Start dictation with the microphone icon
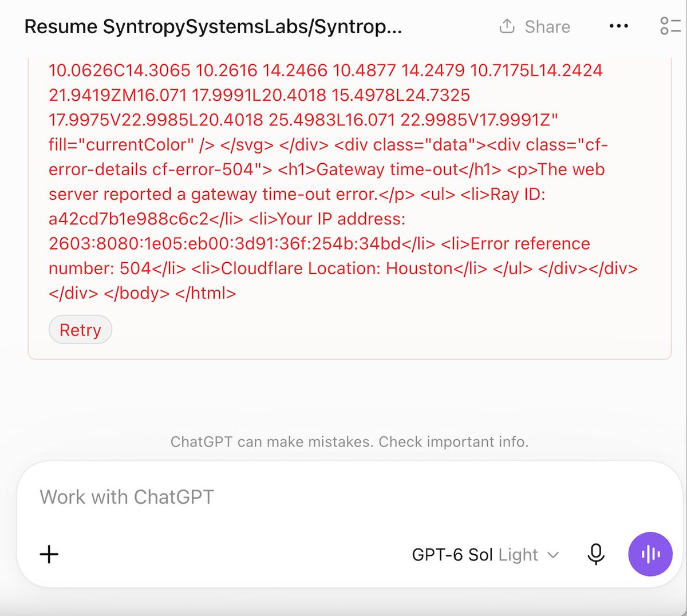The height and width of the screenshot is (616, 687). (596, 554)
